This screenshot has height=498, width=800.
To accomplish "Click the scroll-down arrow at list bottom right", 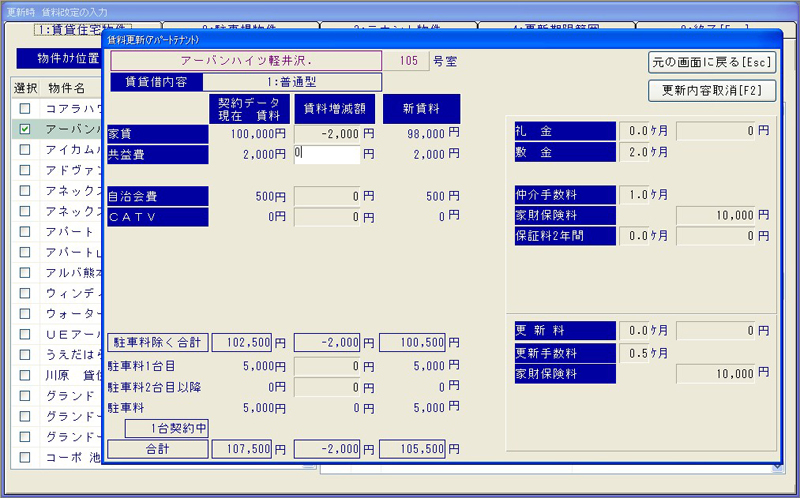I will coord(778,466).
